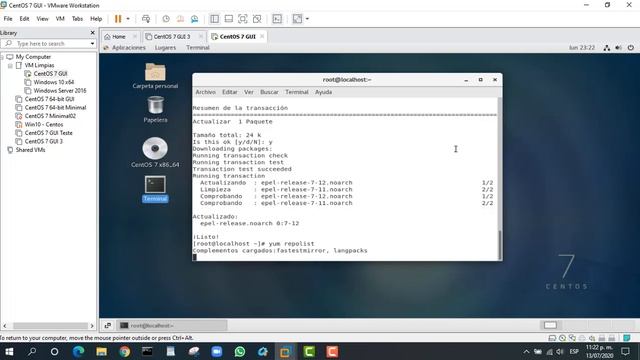Click the Pause virtual machine button
This screenshot has width=640, height=360.
tap(118, 19)
